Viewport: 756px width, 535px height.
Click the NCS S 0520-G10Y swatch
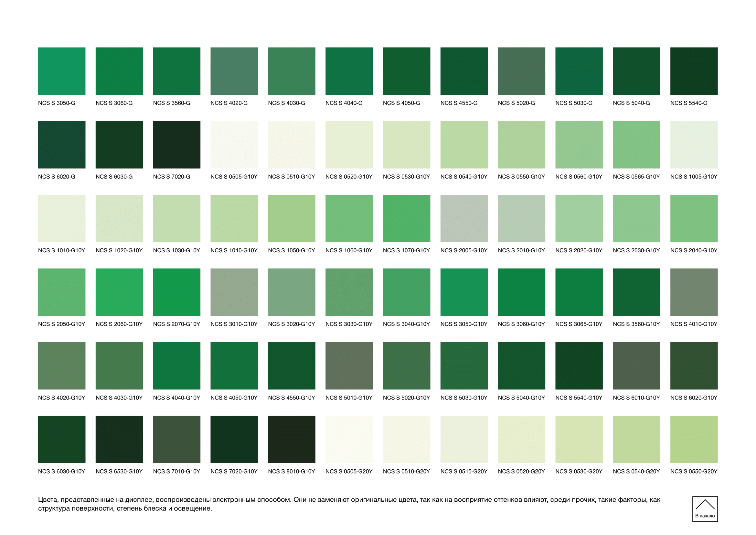(349, 145)
